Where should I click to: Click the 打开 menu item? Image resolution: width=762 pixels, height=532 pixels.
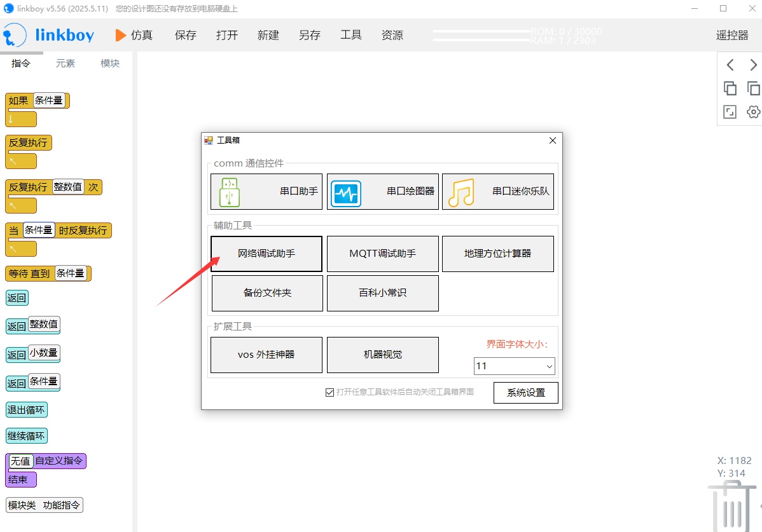(x=227, y=35)
